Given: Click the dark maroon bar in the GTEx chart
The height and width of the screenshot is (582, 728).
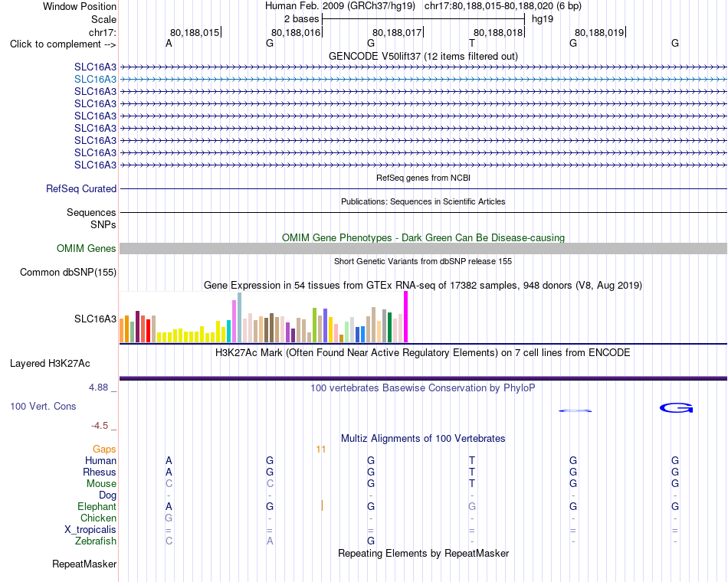Looking at the screenshot, I should click(x=137, y=327).
